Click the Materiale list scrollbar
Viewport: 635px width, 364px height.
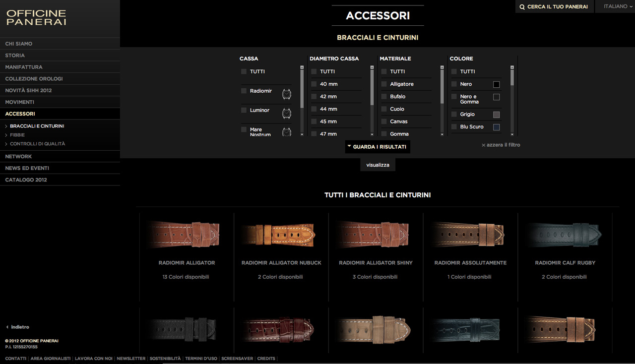click(442, 101)
